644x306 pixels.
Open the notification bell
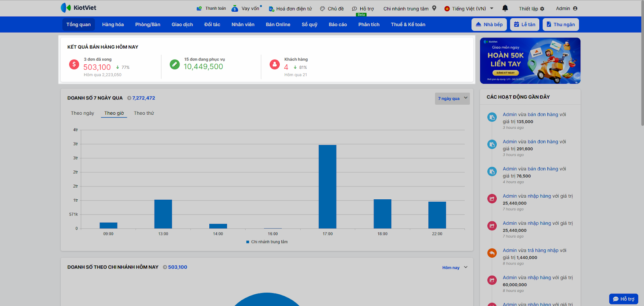[x=505, y=8]
